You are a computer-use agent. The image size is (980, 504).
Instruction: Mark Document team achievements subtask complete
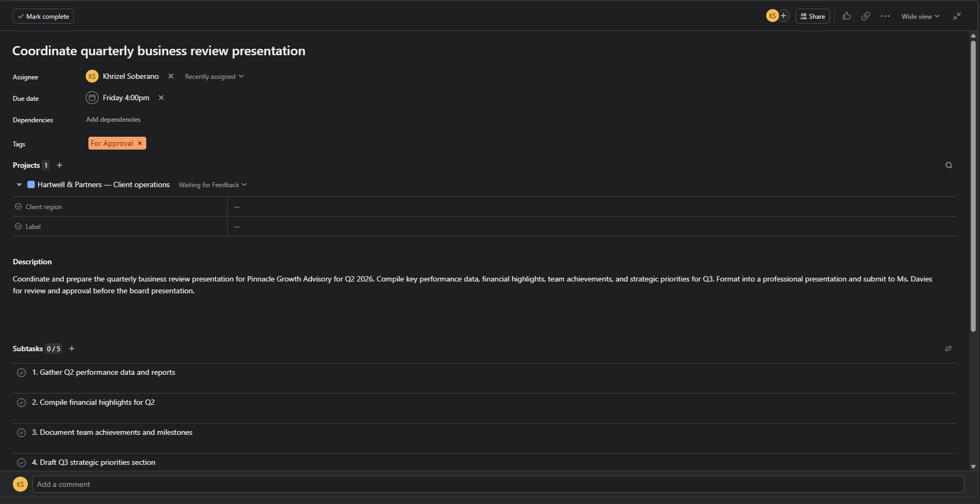click(x=21, y=433)
